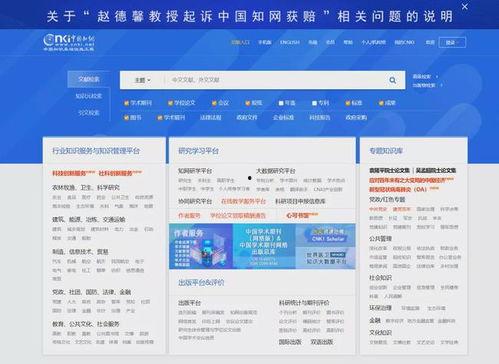The image size is (499, 364).
Task: Open the red 作者服务 text link
Action: (189, 216)
